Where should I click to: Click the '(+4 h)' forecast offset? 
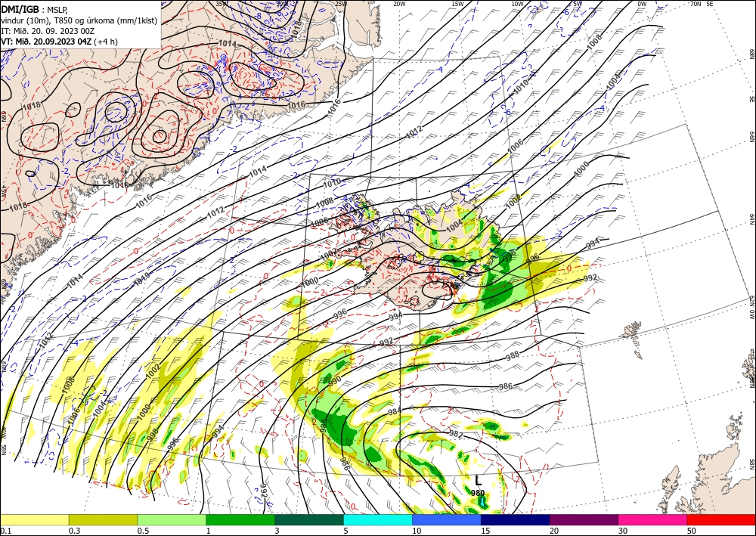click(x=105, y=42)
